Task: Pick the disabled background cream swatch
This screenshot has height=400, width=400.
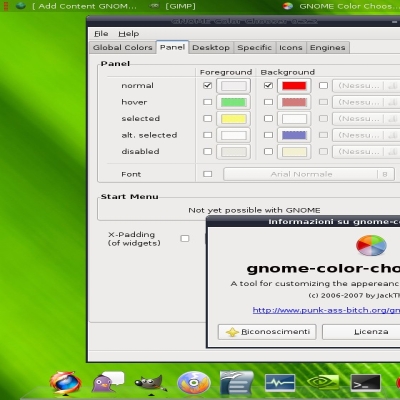Action: coord(294,152)
